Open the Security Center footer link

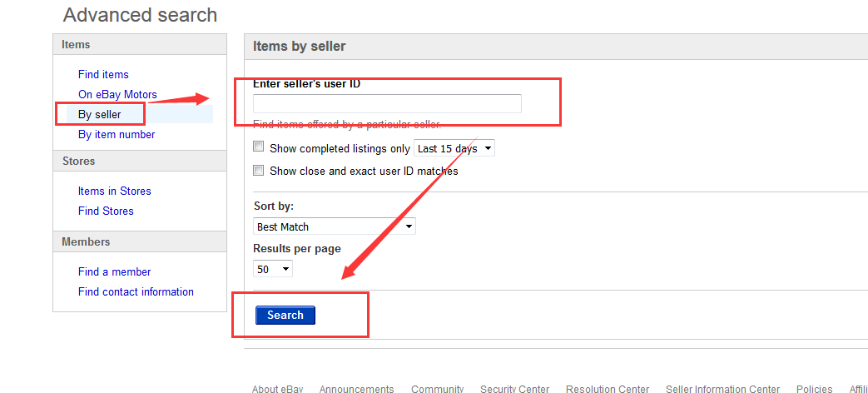(x=515, y=389)
